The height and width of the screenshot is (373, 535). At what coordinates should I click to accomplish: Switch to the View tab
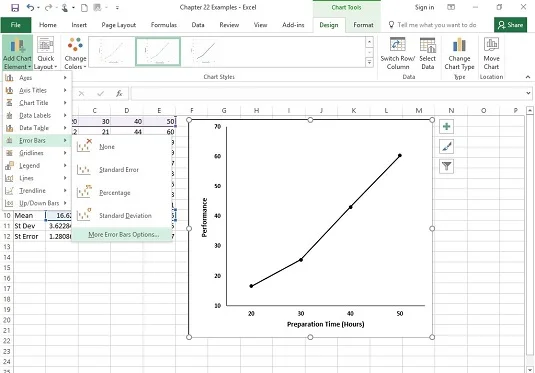(260, 25)
